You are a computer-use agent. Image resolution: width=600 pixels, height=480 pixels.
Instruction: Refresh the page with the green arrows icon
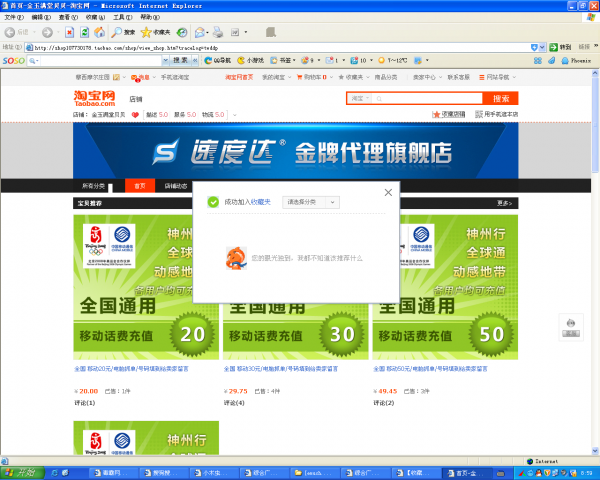(85, 33)
